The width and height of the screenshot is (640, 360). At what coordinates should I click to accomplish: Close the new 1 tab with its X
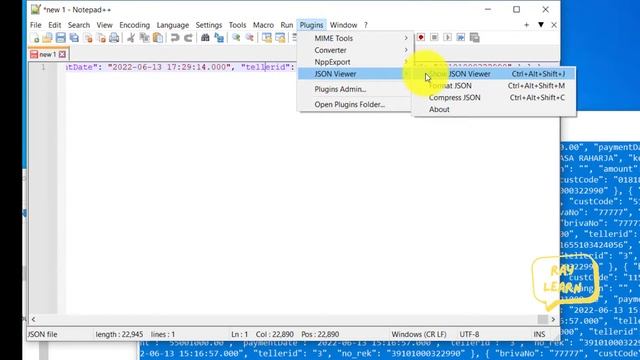click(x=62, y=54)
